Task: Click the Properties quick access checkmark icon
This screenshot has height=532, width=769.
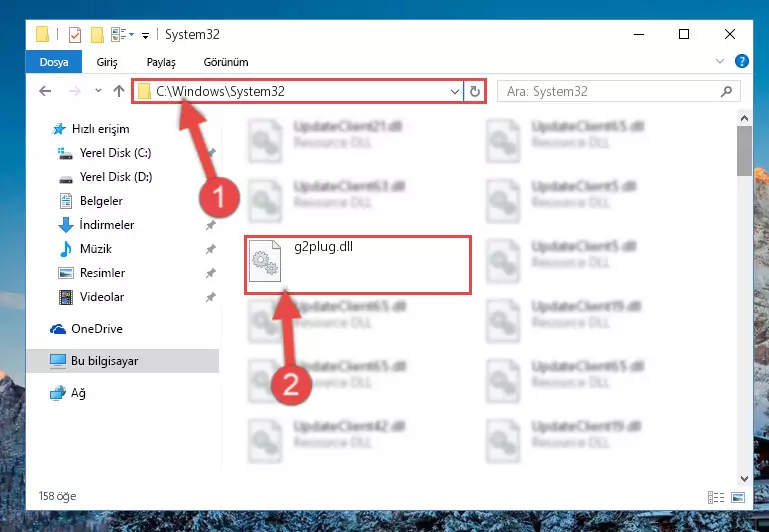Action: coord(75,35)
